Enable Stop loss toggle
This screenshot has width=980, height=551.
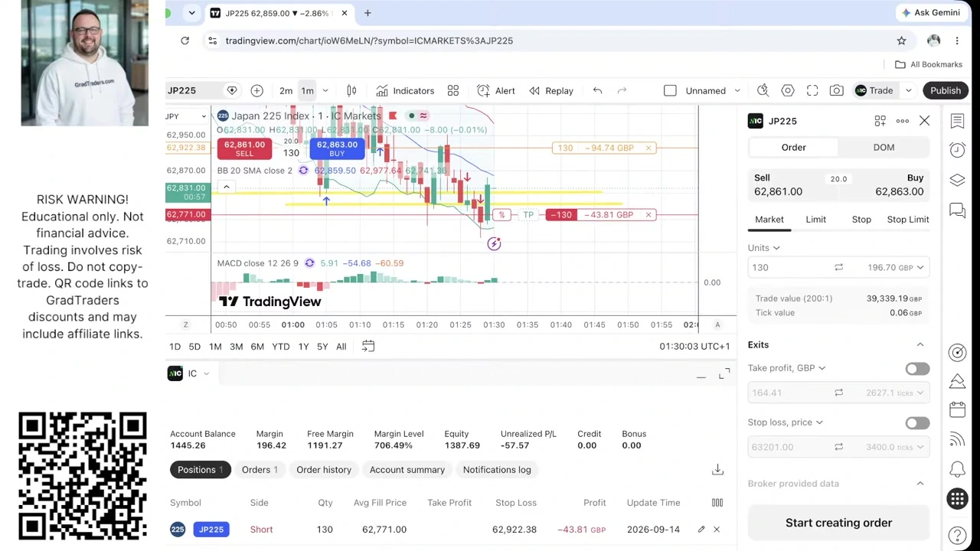(917, 423)
